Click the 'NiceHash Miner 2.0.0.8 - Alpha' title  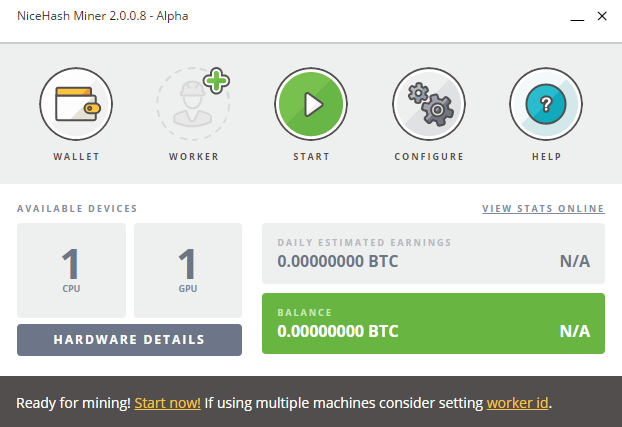(x=103, y=16)
